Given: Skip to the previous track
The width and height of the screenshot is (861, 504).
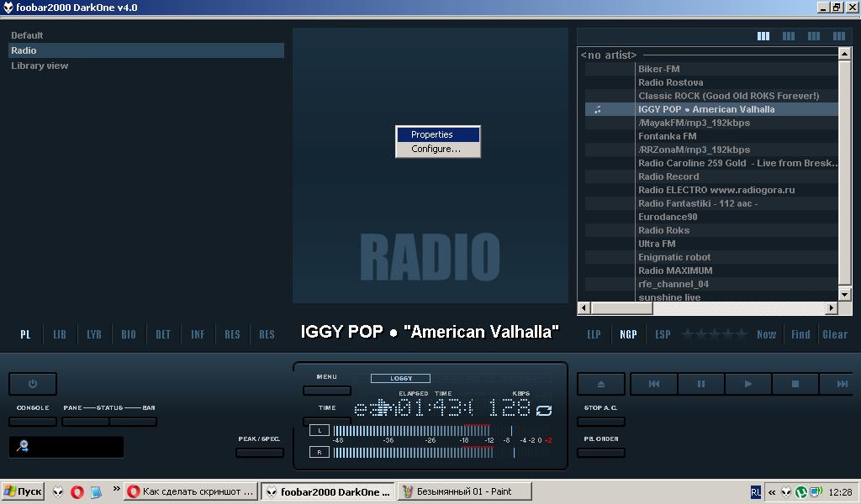Looking at the screenshot, I should pyautogui.click(x=654, y=384).
